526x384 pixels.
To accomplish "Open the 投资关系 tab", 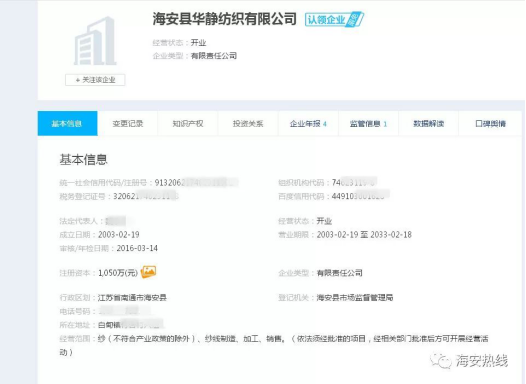I will click(248, 123).
